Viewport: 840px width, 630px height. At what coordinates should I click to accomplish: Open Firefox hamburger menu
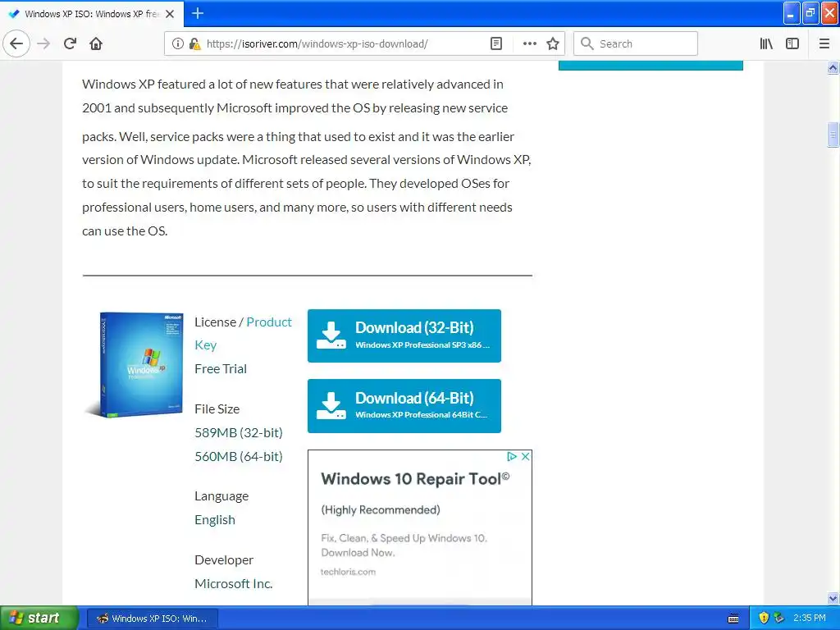click(824, 43)
